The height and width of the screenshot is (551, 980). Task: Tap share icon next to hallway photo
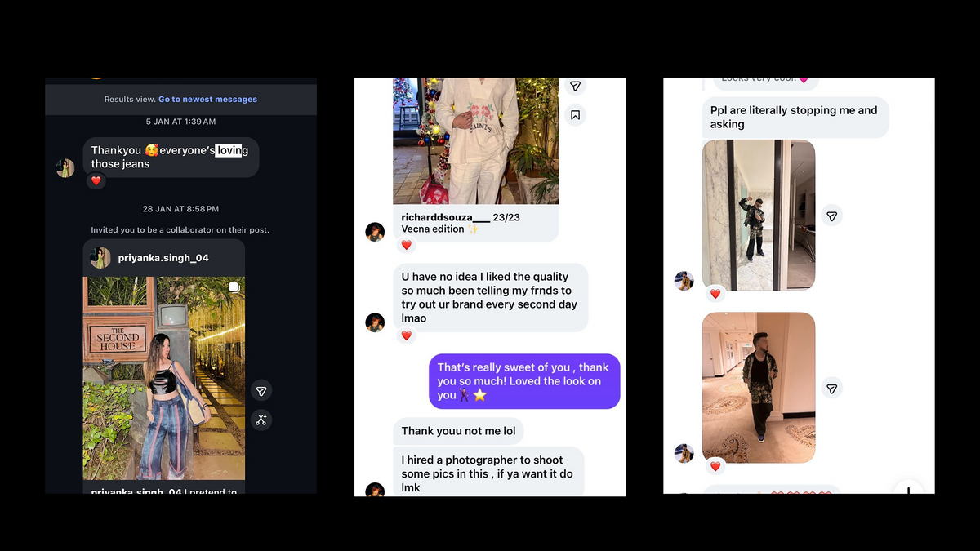pos(831,389)
